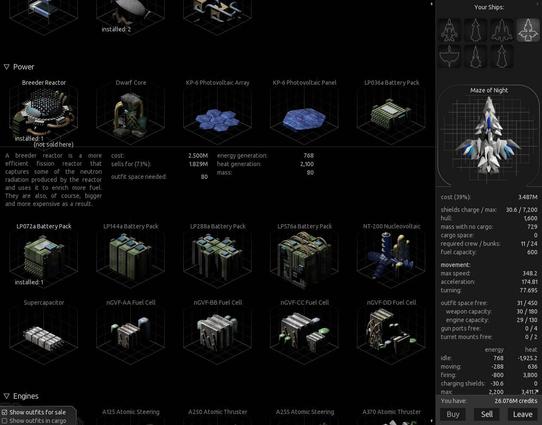Choose the KP-6 Photovoltaic Panel outfit
542x425 pixels.
click(x=304, y=113)
